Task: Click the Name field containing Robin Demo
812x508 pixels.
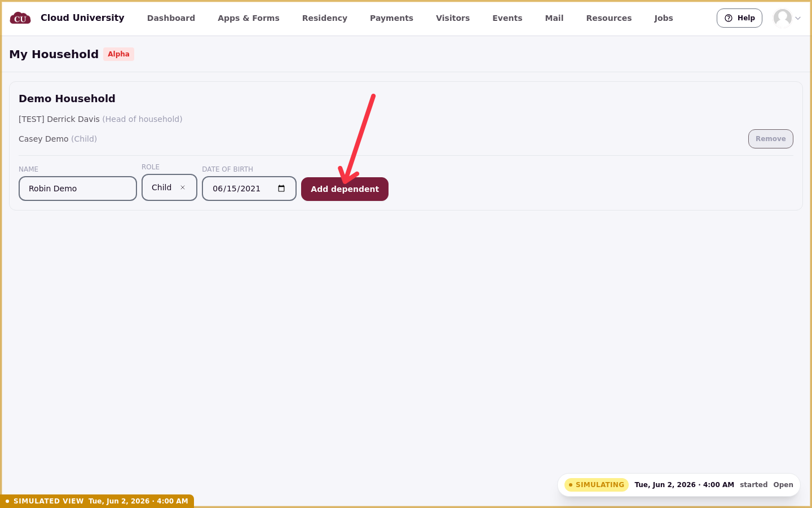Action: (x=78, y=189)
